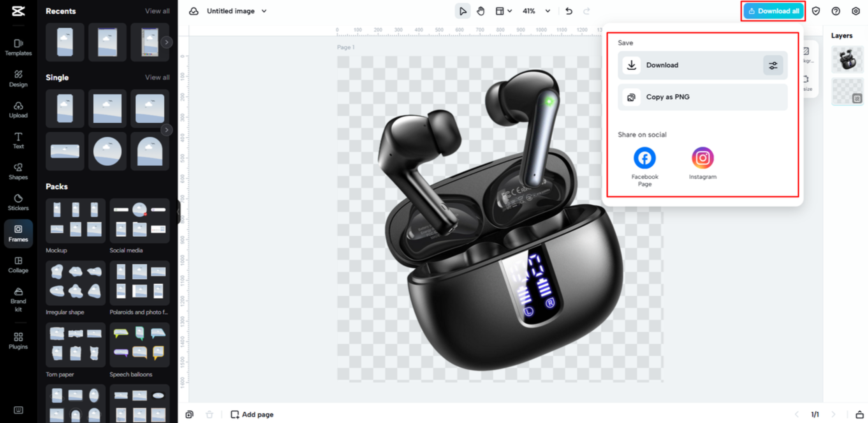Click the cloud save status icon
868x423 pixels.
pyautogui.click(x=194, y=11)
